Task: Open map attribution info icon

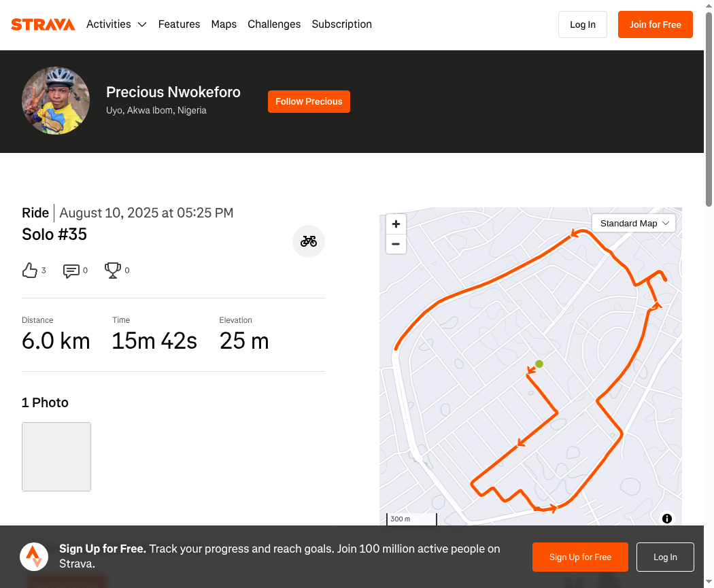Action: (x=667, y=519)
